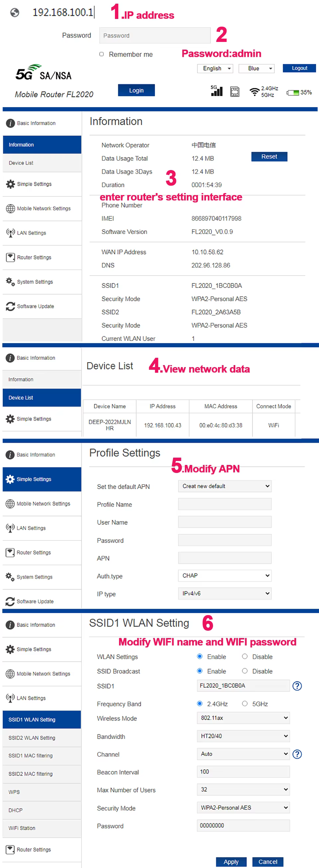
Task: Click the help icon beside Channel dropdown
Action: click(297, 754)
